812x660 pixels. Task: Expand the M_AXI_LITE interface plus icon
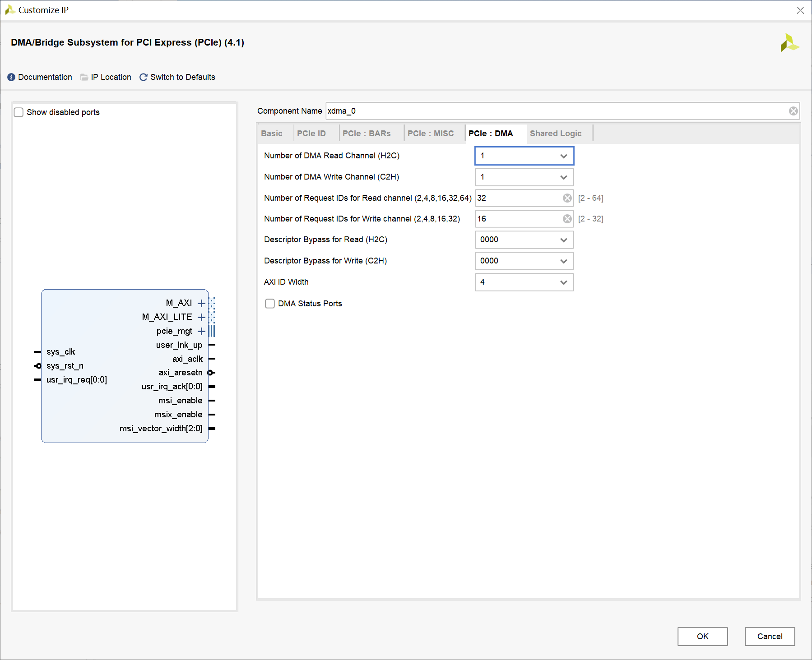201,317
